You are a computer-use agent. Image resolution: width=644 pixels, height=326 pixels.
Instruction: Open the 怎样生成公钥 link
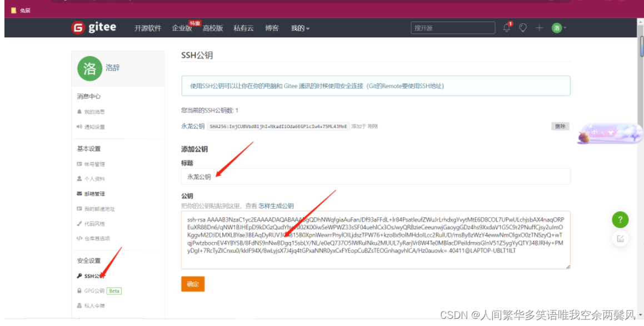point(277,205)
